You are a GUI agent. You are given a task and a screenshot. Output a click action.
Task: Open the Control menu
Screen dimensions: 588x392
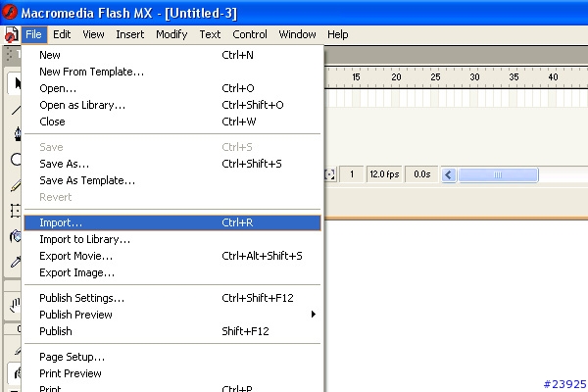(x=250, y=34)
